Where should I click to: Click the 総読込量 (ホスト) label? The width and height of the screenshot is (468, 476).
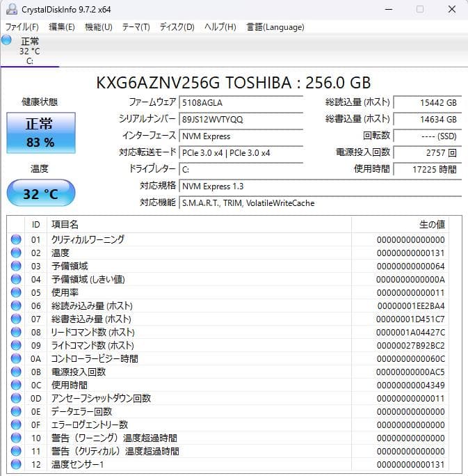pyautogui.click(x=357, y=102)
